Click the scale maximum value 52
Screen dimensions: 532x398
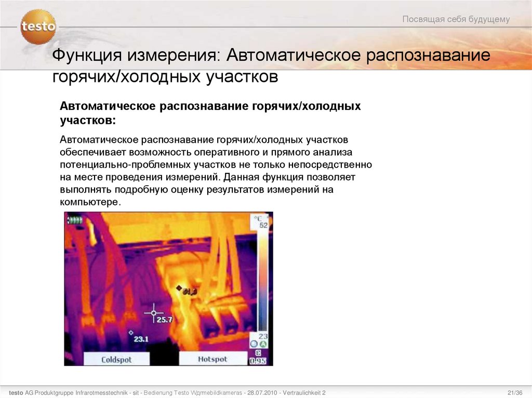click(263, 225)
